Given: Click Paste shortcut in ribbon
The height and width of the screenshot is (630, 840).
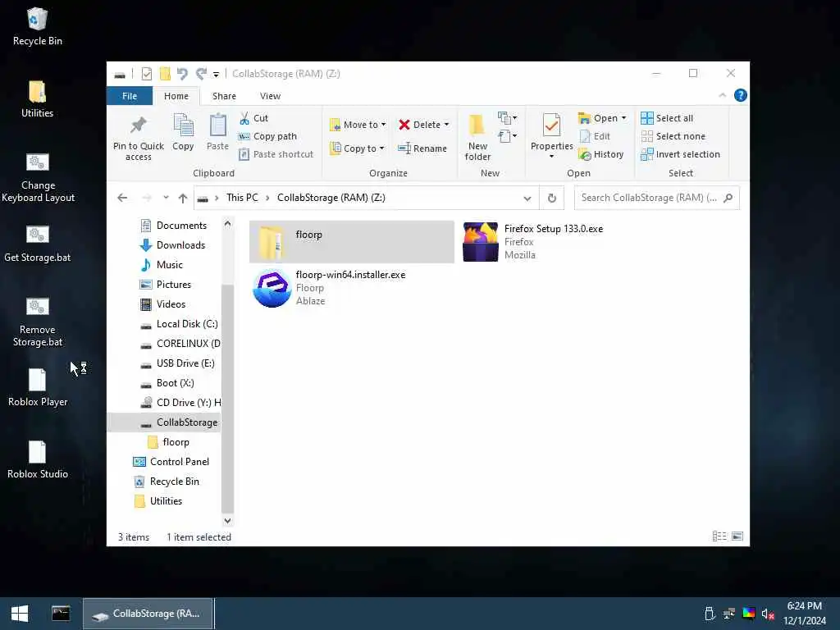Looking at the screenshot, I should click(x=276, y=154).
